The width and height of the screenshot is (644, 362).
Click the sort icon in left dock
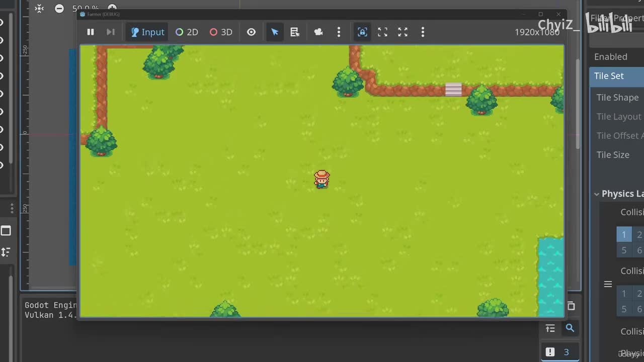6,252
